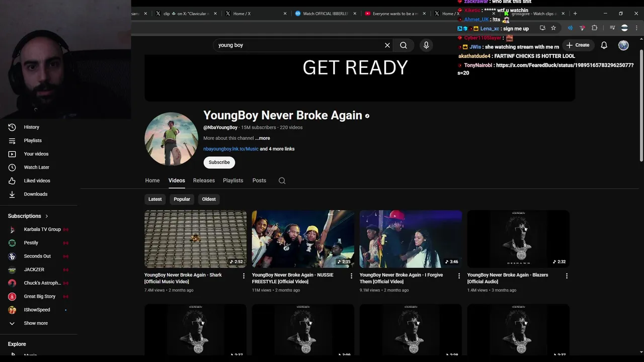
Task: Close the 'Watch OFFICIAL IBBERLER' tab
Action: coord(354,14)
